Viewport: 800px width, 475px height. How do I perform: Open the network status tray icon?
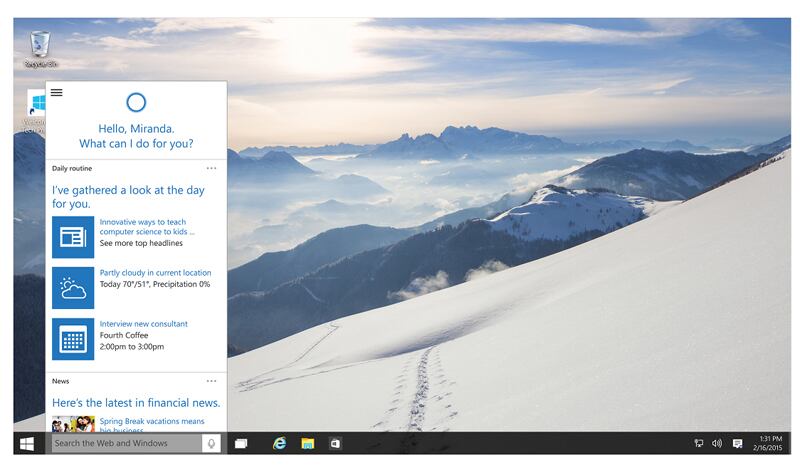[699, 443]
